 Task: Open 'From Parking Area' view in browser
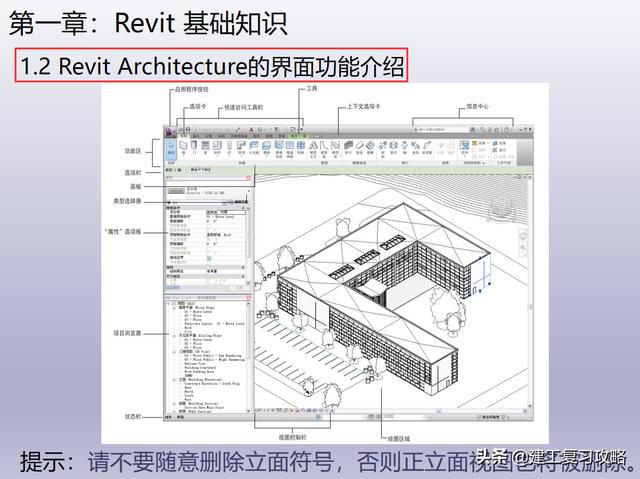(199, 372)
